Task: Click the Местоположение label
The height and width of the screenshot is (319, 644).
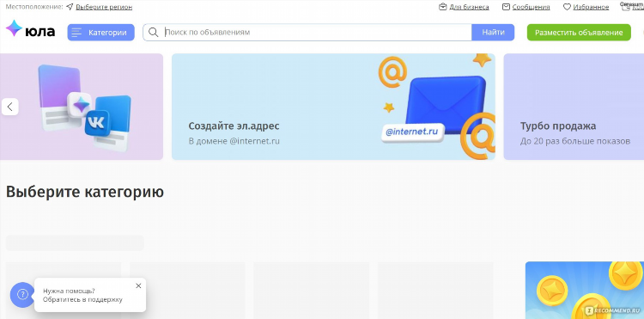Action: (34, 7)
